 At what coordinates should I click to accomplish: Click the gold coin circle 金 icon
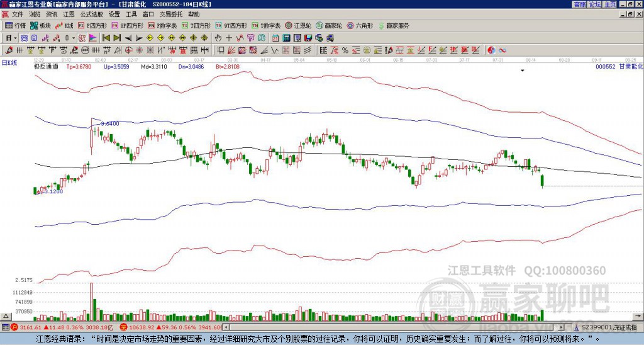(367, 50)
